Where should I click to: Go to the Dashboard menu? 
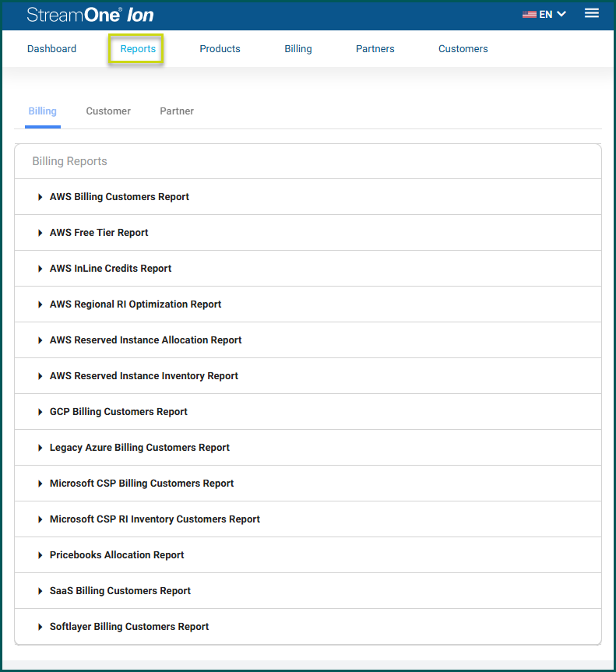pos(52,49)
